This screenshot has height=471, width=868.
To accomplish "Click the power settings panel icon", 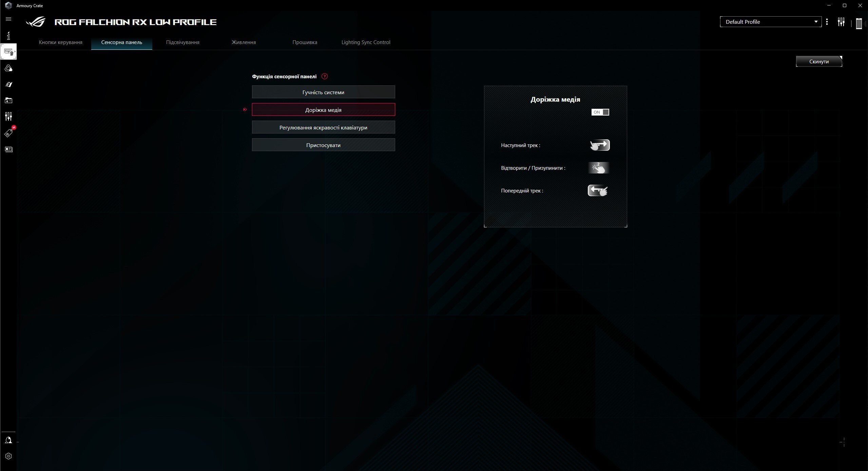I will tap(243, 42).
